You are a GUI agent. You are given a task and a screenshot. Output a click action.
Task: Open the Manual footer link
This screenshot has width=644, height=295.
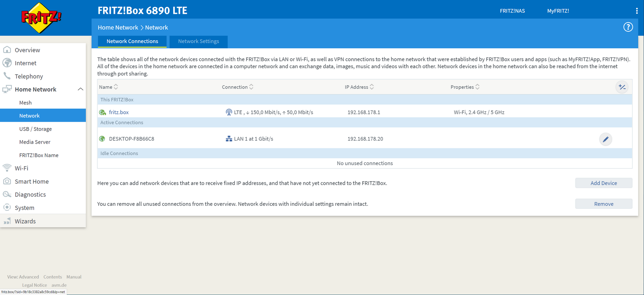click(74, 277)
